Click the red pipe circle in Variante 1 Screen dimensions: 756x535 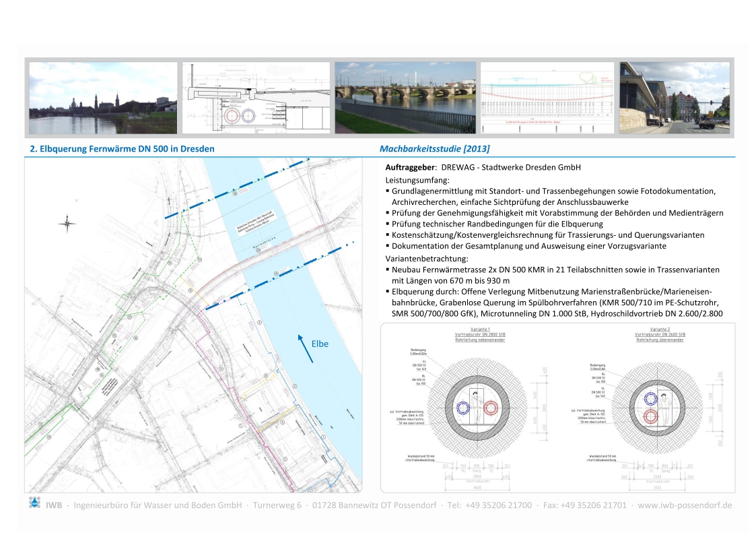pyautogui.click(x=491, y=408)
